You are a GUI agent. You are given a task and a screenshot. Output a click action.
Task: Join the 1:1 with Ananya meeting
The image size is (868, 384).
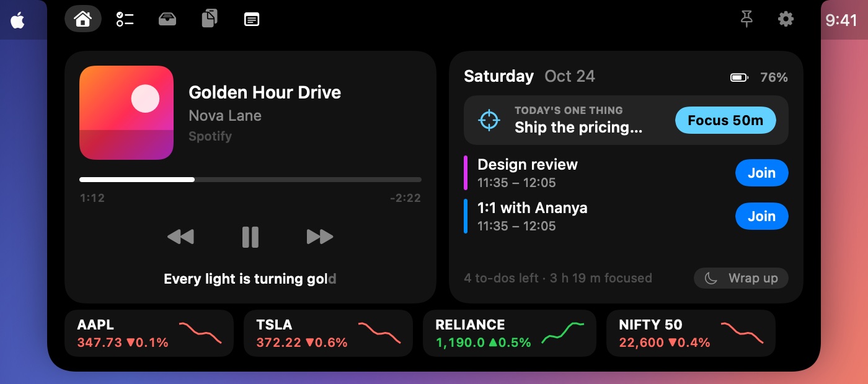761,217
